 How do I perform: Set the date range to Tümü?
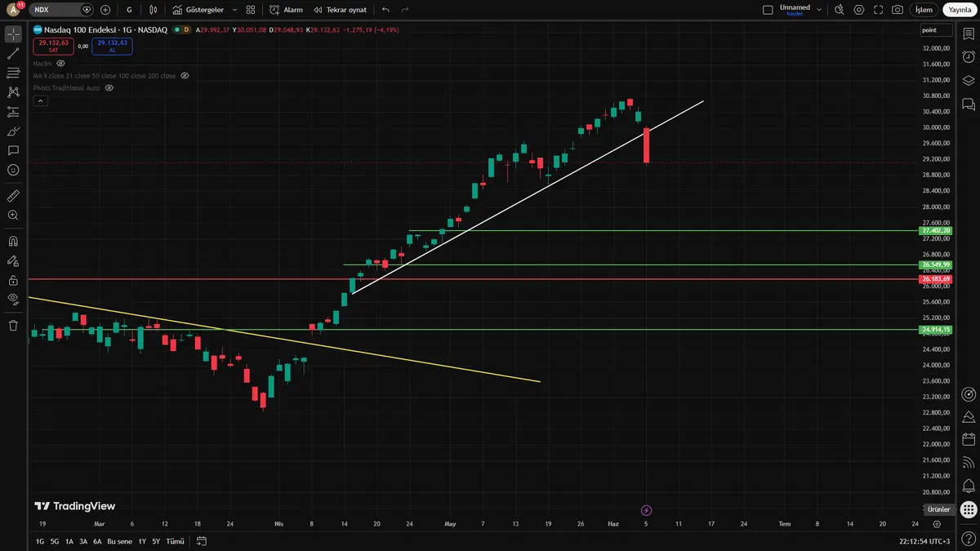[x=175, y=541]
